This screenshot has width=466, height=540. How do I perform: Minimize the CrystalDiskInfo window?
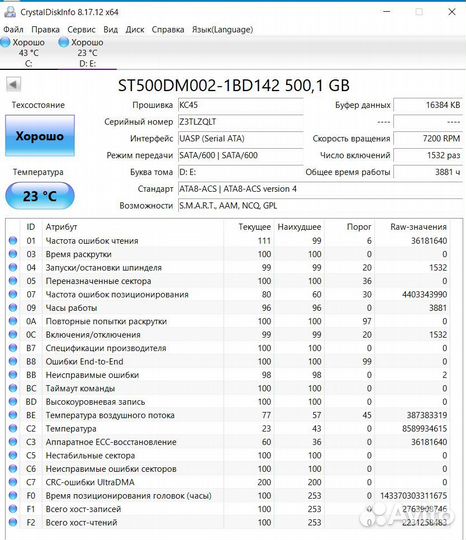387,12
